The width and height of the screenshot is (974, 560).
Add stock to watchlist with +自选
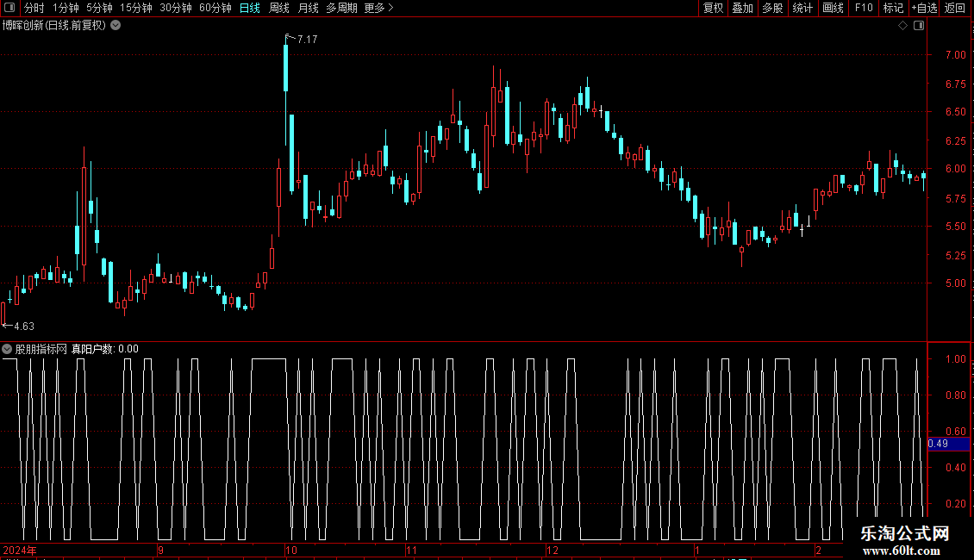pos(924,8)
